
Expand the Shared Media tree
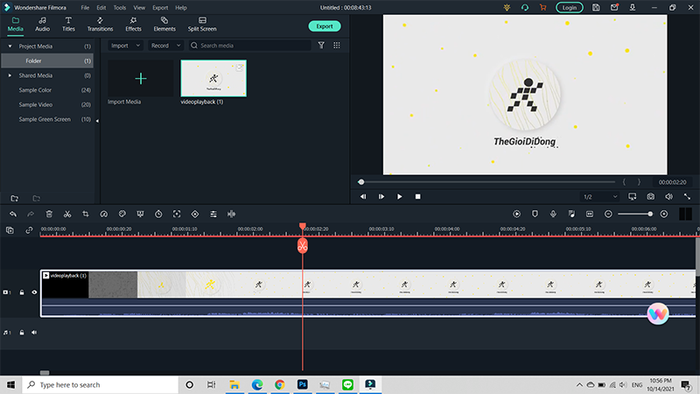(x=10, y=75)
